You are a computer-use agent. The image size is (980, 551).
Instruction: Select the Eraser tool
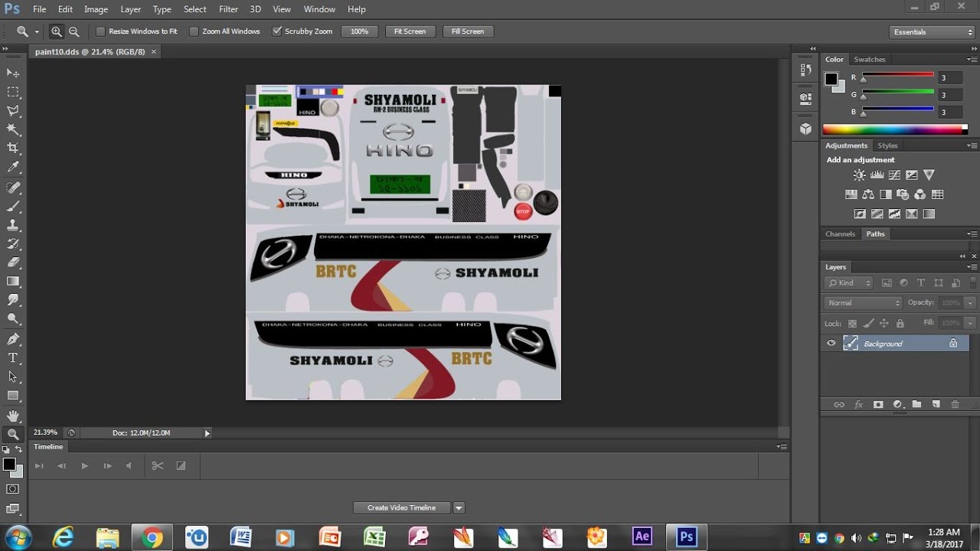(13, 262)
